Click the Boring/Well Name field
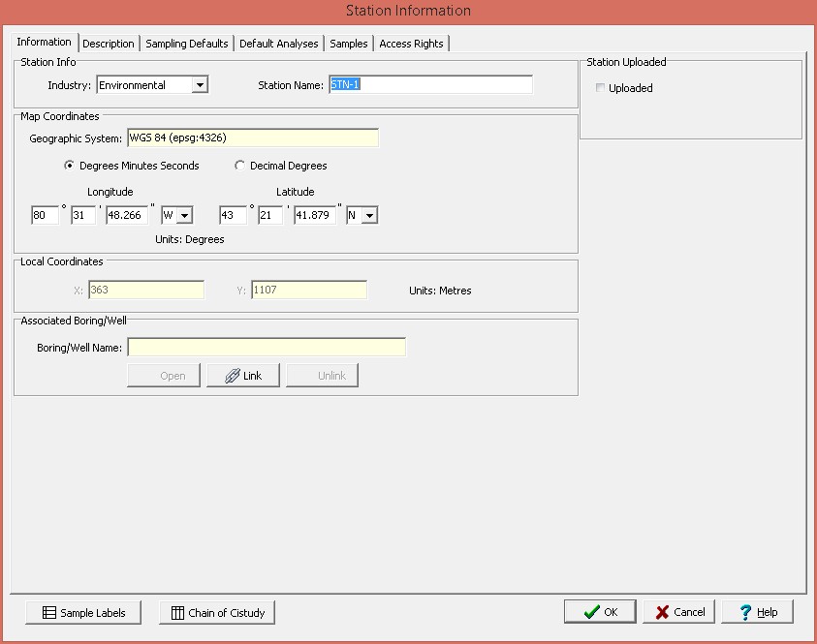Viewport: 817px width, 644px height. [267, 347]
